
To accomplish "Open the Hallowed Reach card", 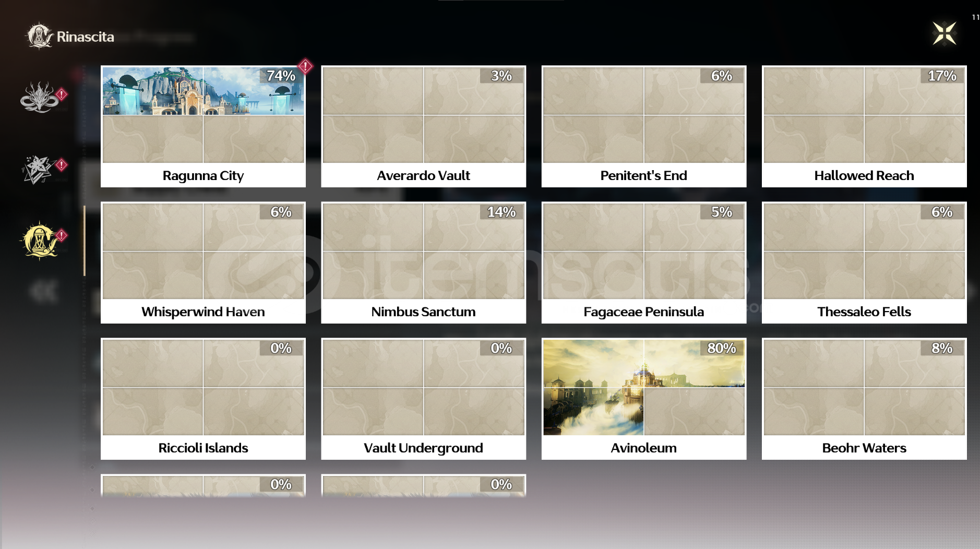I will (864, 126).
